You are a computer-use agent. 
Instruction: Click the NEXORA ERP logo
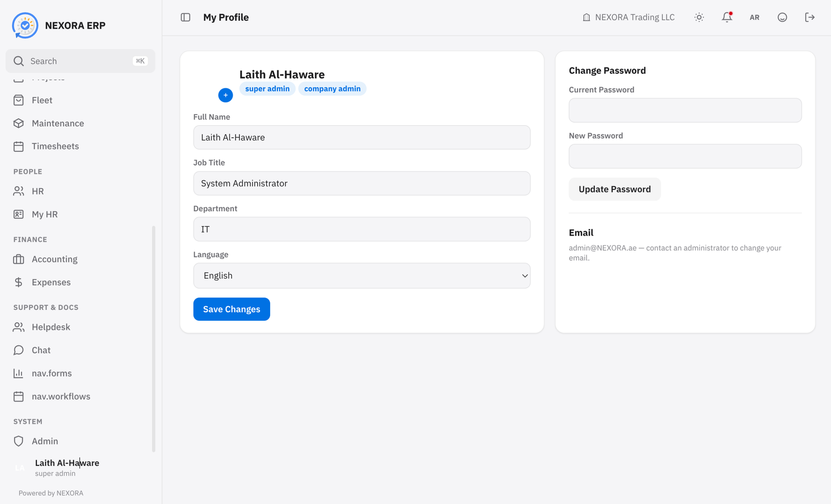[x=25, y=25]
